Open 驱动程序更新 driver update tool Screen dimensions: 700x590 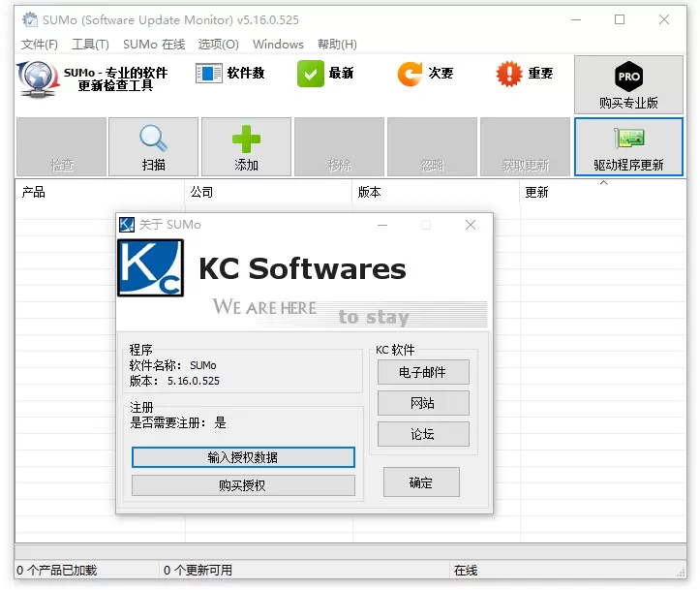628,146
